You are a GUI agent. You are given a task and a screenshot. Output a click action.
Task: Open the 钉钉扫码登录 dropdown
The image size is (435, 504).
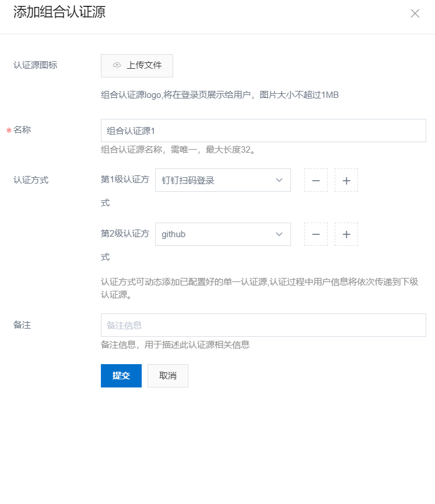coord(223,181)
